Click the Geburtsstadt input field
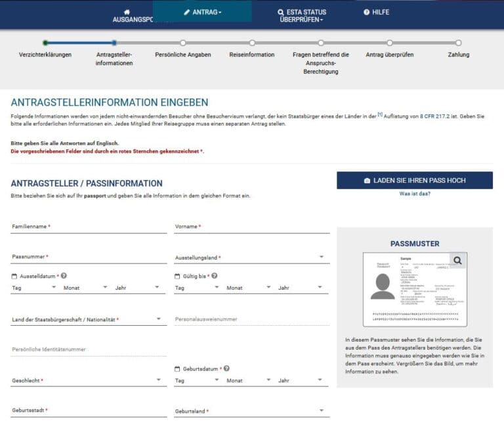 (89, 411)
